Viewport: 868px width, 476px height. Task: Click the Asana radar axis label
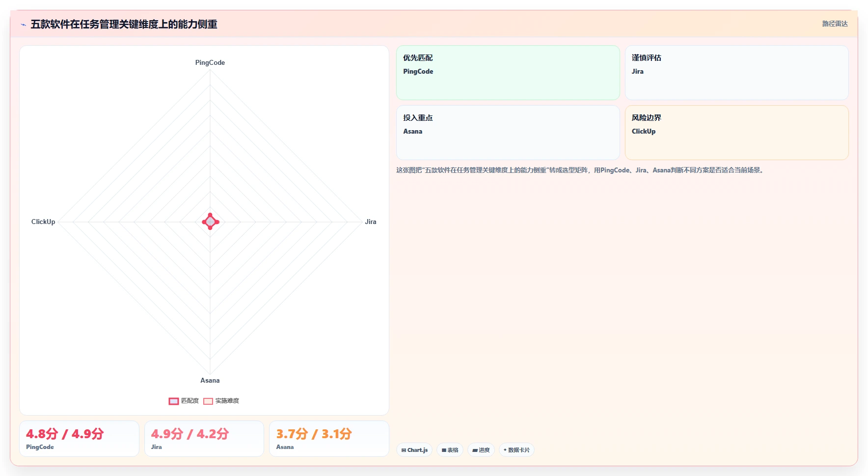pyautogui.click(x=210, y=380)
